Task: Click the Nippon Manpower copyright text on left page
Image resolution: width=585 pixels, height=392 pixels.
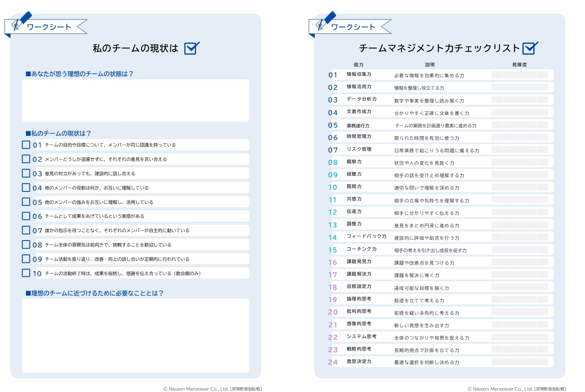Action: click(213, 389)
